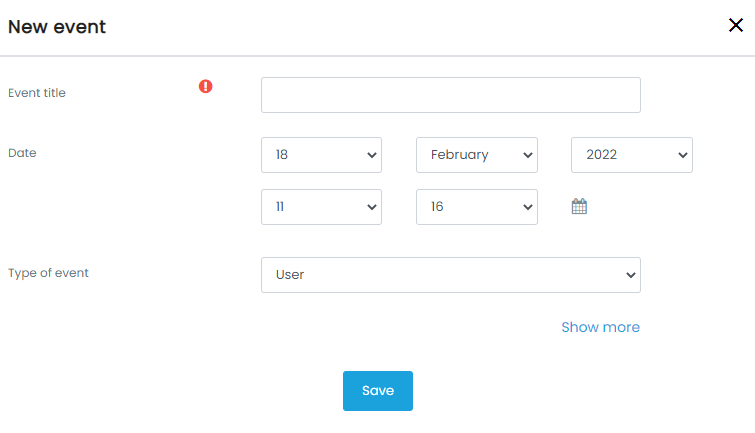The height and width of the screenshot is (433, 755).
Task: Click the chevron arrow of the User dropdown
Action: coord(630,275)
